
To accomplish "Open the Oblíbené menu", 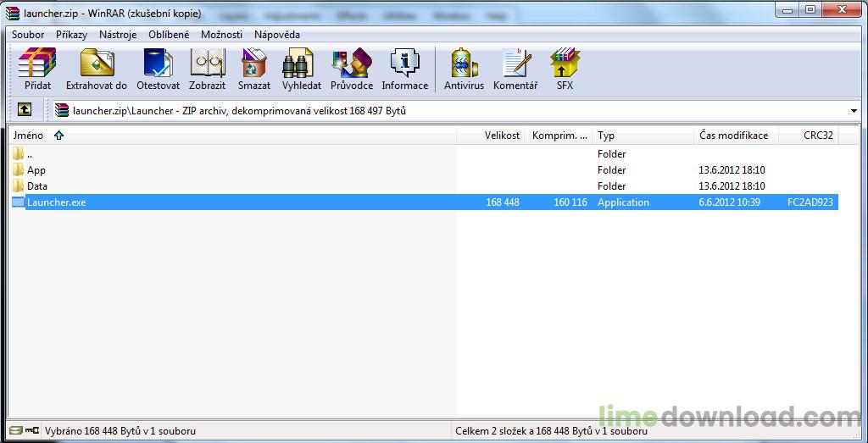I will click(x=169, y=34).
